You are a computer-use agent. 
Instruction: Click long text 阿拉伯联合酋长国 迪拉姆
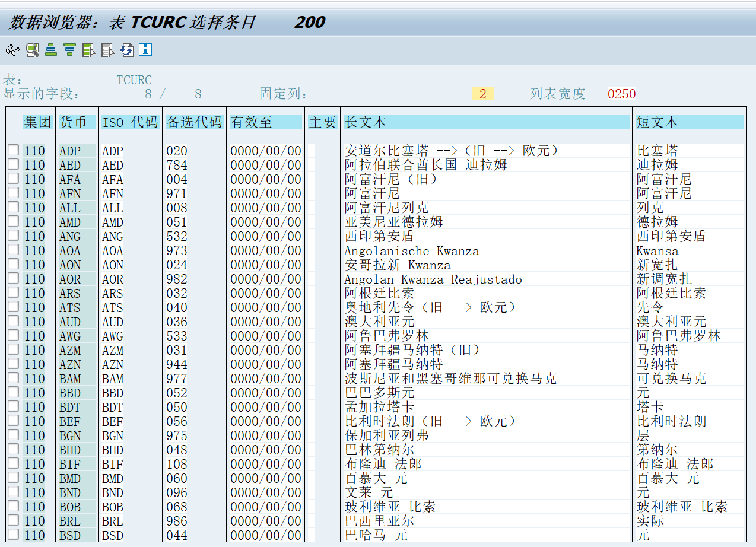click(x=426, y=165)
